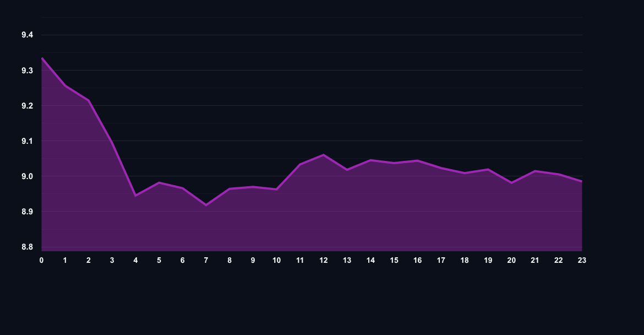644x335 pixels.
Task: Select the 8.8 Y-axis label
Action: pyautogui.click(x=27, y=247)
